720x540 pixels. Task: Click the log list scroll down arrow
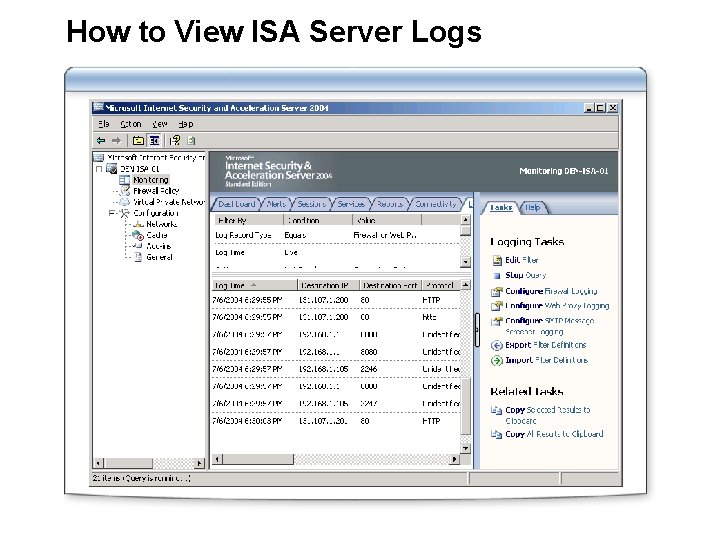(466, 448)
